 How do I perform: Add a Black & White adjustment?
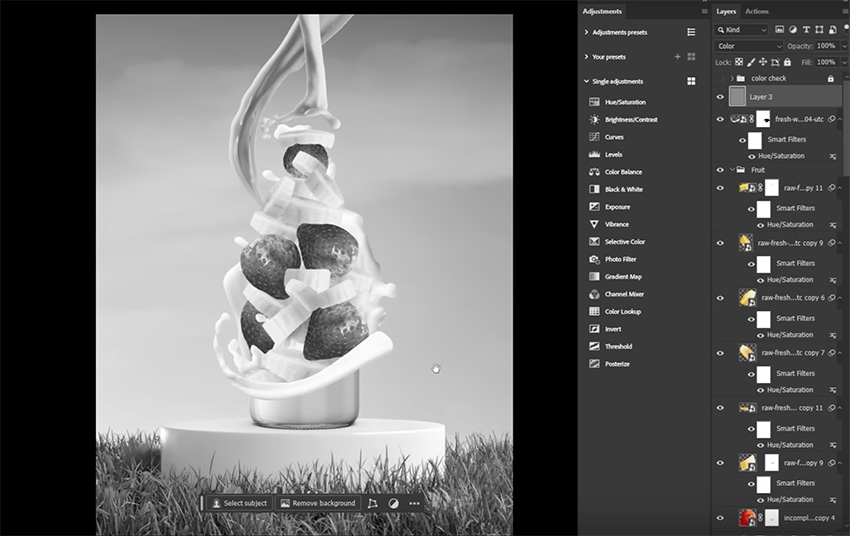(616, 189)
